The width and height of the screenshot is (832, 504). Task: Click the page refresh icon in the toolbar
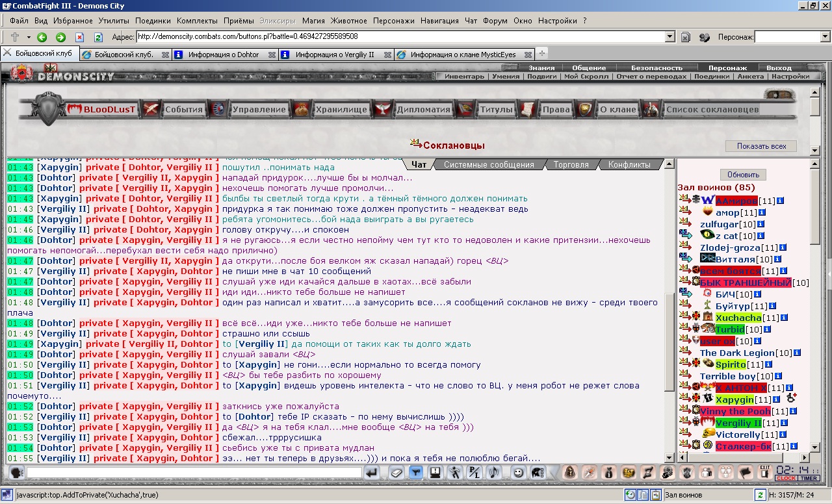click(x=98, y=37)
